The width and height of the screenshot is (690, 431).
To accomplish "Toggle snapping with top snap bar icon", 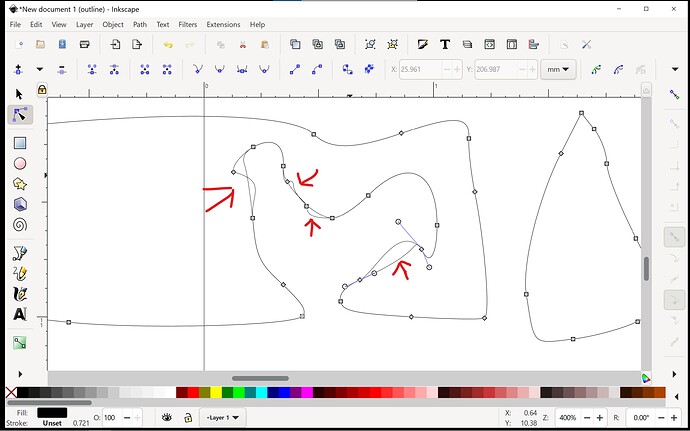I will pyautogui.click(x=674, y=94).
